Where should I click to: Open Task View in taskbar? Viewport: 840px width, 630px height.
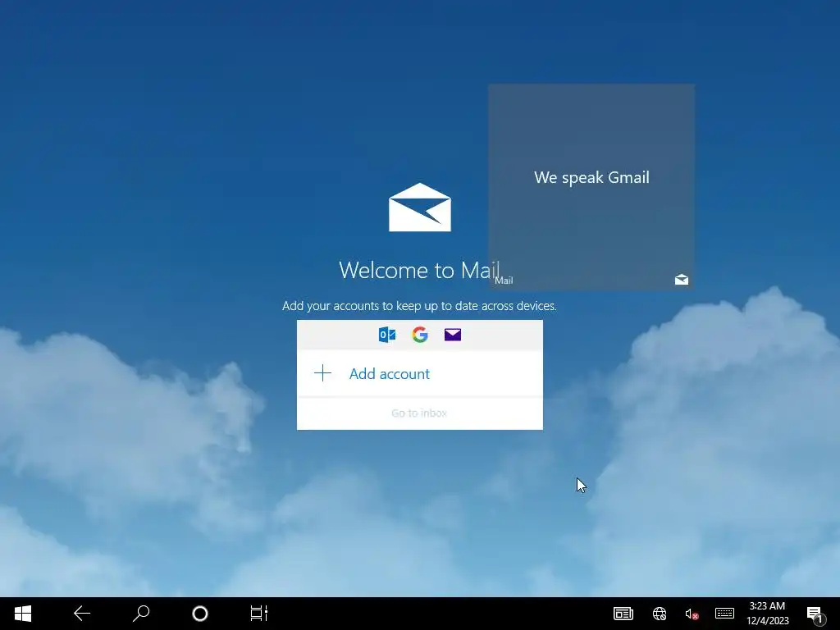(258, 614)
